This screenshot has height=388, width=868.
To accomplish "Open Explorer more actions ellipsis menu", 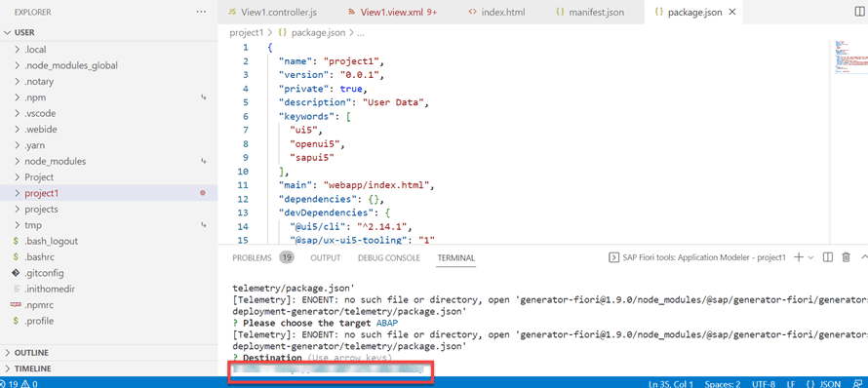I will point(201,12).
